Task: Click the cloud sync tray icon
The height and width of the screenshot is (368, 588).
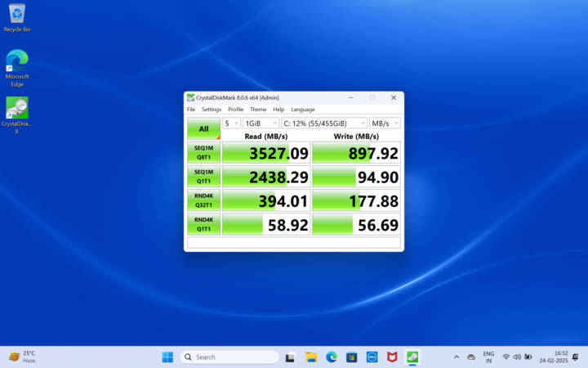Action: point(471,357)
